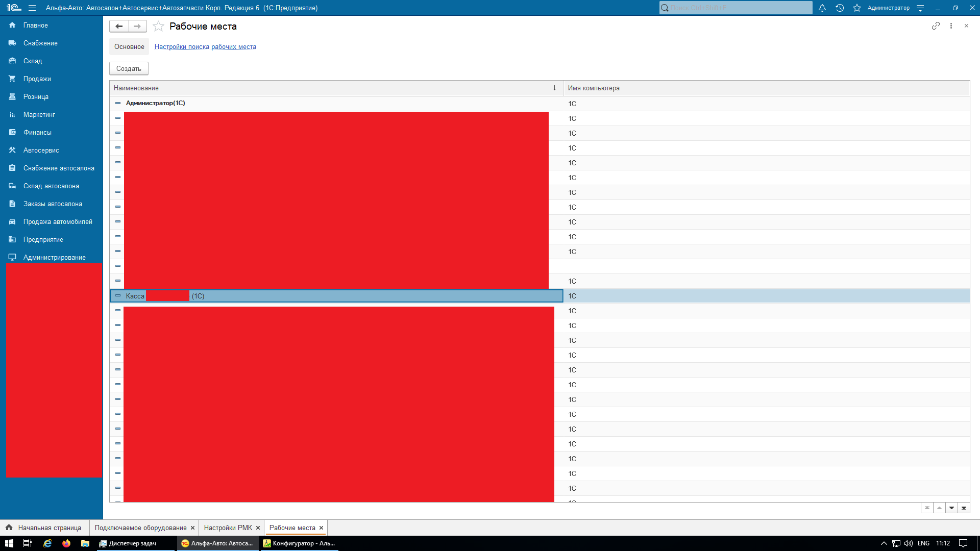The image size is (980, 551).
Task: Select the Администратор(1С) row
Action: pos(540,104)
